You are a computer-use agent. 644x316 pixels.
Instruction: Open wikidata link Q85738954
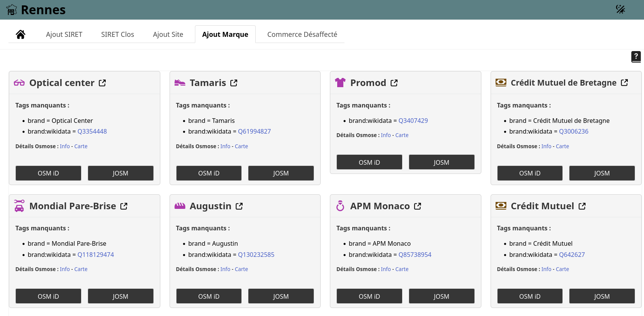(415, 255)
